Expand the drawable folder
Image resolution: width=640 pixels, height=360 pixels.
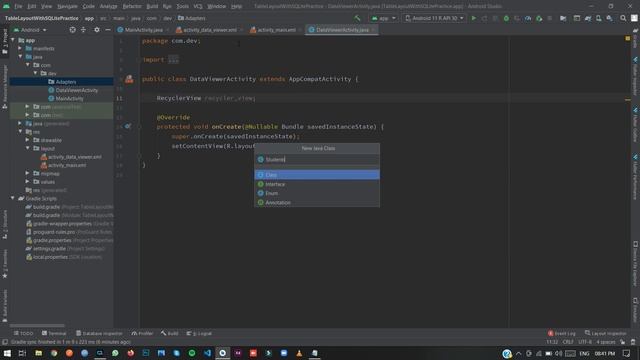pyautogui.click(x=28, y=140)
